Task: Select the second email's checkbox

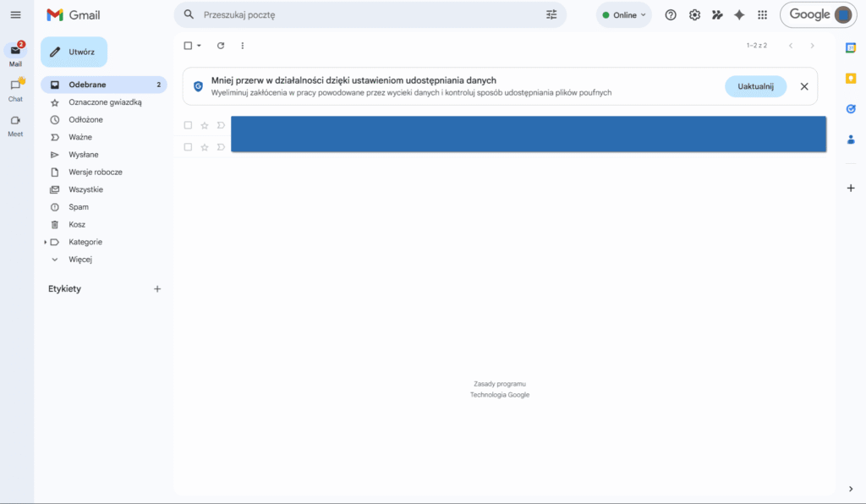Action: 188,146
